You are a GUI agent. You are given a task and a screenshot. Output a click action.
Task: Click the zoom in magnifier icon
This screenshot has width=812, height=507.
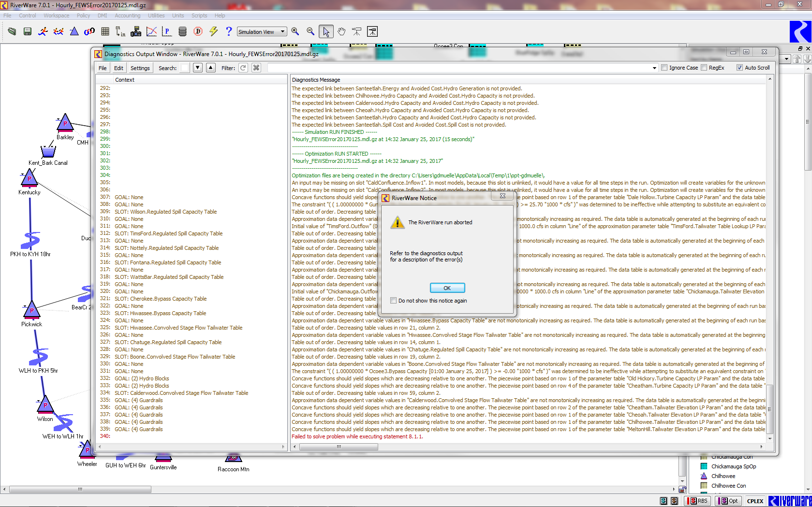(295, 31)
